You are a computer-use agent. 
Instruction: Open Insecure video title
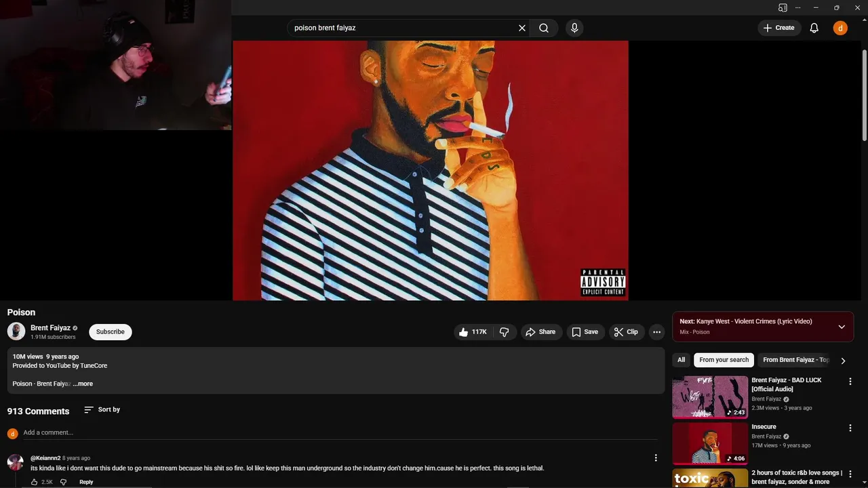764,427
